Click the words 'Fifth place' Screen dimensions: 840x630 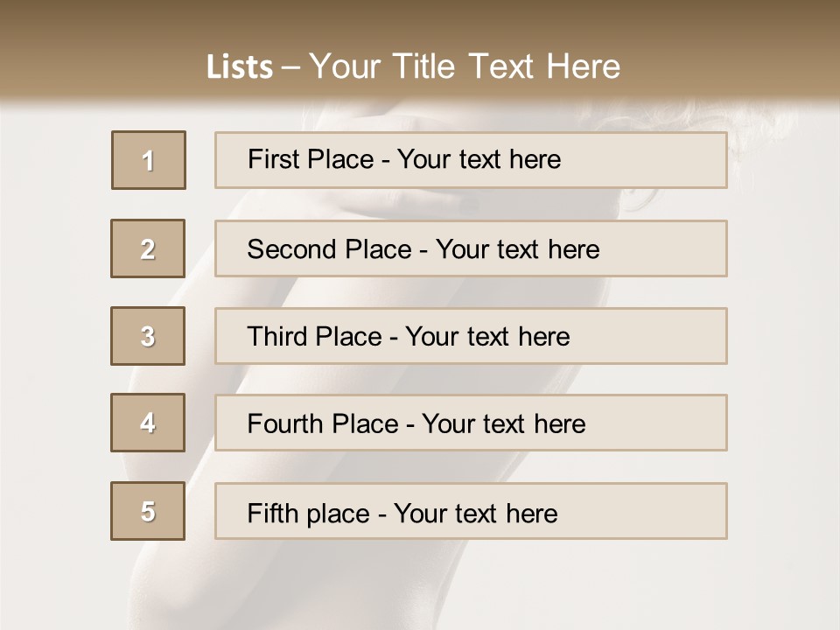[x=309, y=514]
